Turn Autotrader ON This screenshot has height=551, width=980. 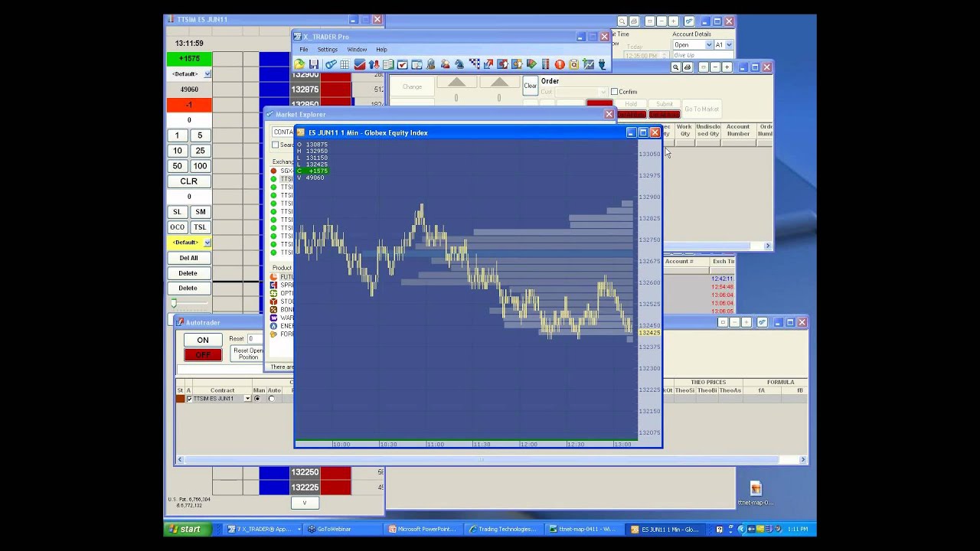tap(203, 340)
